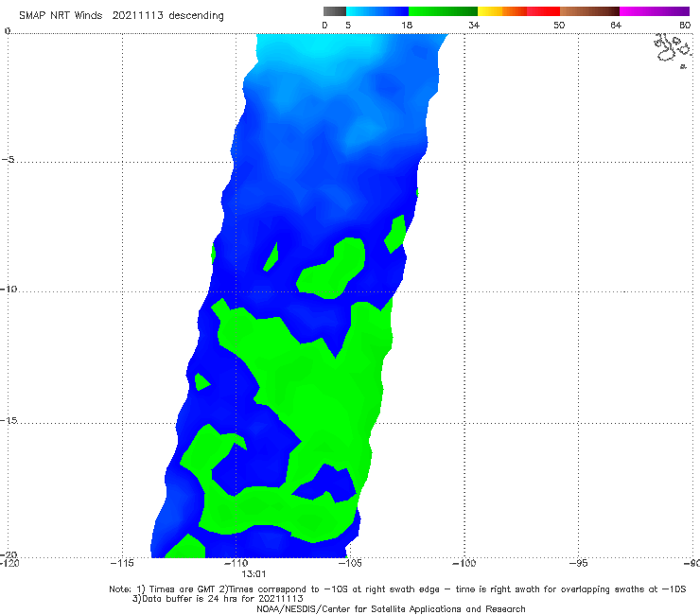700x615 pixels.
Task: Click the color bar label '5'
Action: (x=348, y=25)
